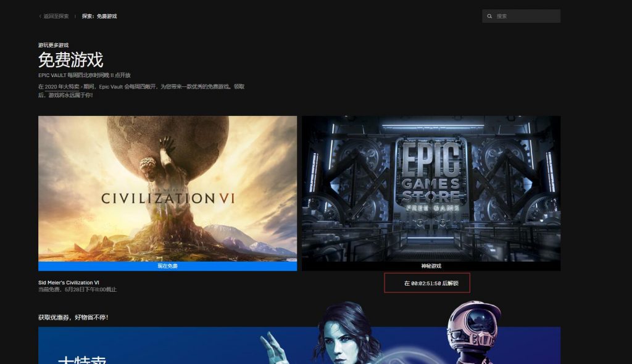This screenshot has width=632, height=364.
Task: Click the blue 现在免费 banner
Action: [x=168, y=266]
